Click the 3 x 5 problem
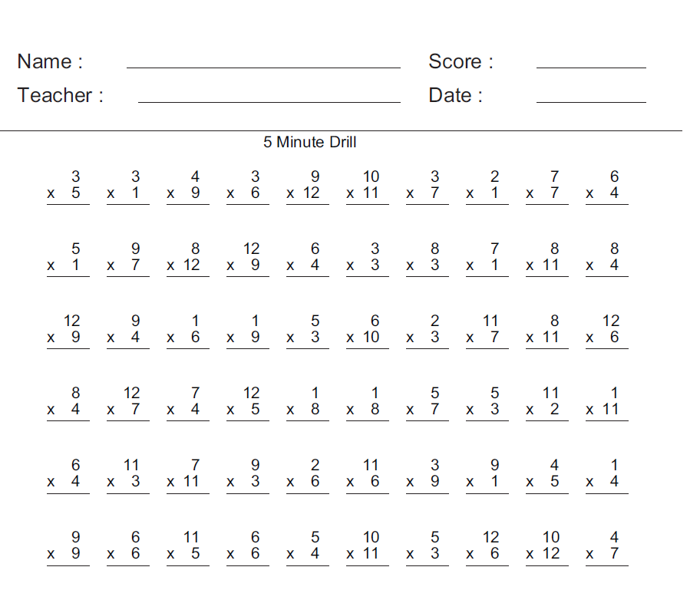The width and height of the screenshot is (700, 590). coord(68,186)
